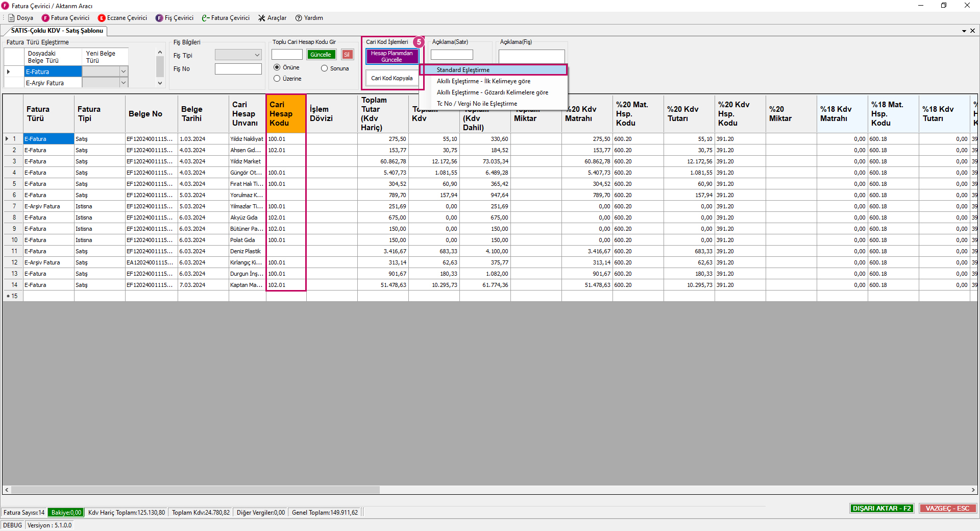Open the green e-Fatura Çevirici icon

pos(205,18)
